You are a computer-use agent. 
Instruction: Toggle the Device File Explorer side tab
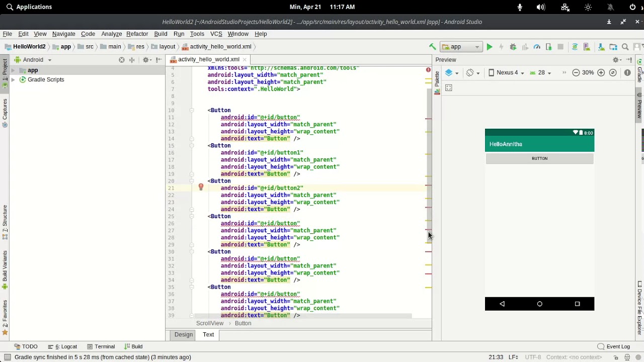pos(639,308)
